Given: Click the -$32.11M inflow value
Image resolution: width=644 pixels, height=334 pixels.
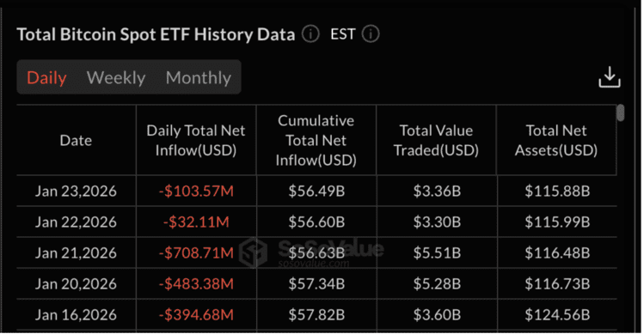Looking at the screenshot, I should pos(196,222).
